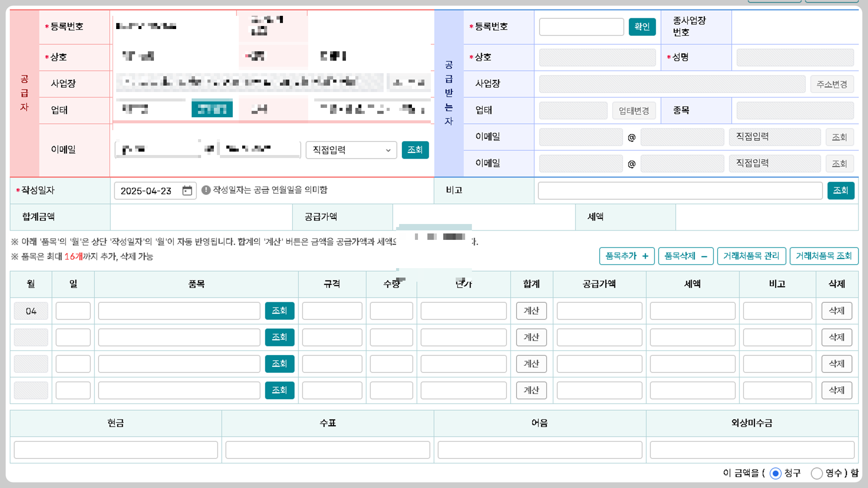Click 조회 button beside supplier email
Screen dimensions: 868x488
pos(415,150)
